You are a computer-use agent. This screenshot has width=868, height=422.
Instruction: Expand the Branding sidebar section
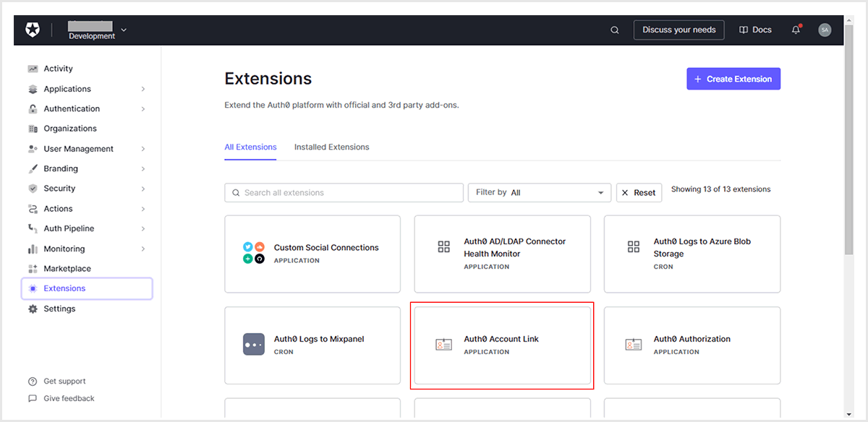pos(143,168)
